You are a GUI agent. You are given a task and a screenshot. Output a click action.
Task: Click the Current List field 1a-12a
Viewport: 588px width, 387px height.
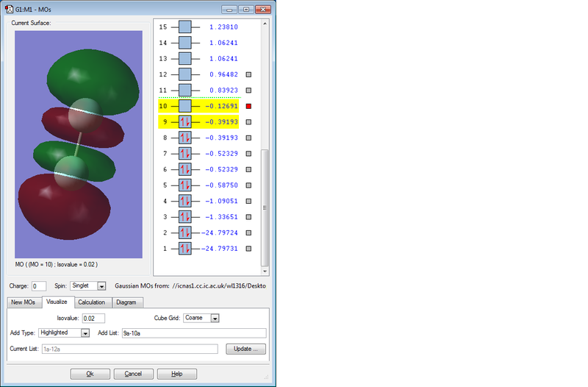(x=130, y=349)
